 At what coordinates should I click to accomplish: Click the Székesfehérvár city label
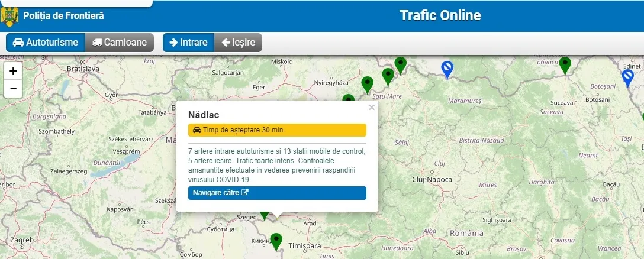coord(130,139)
